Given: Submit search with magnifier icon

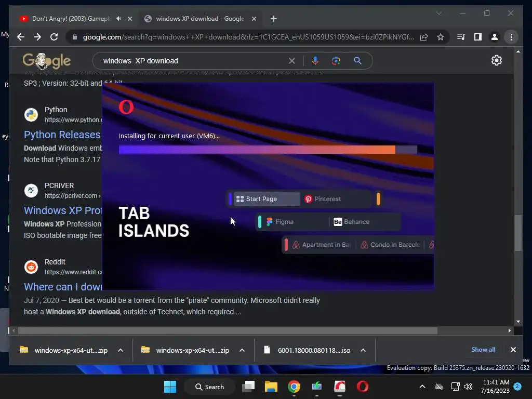Looking at the screenshot, I should [357, 61].
